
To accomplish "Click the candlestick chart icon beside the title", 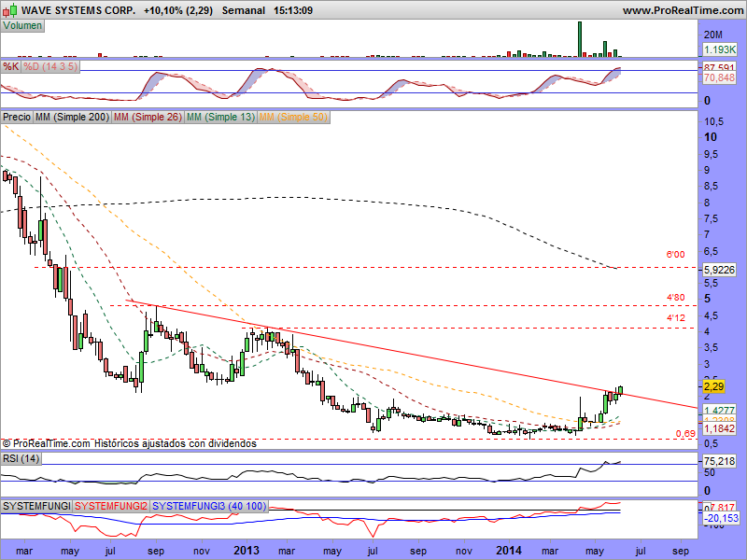I will click(x=10, y=9).
